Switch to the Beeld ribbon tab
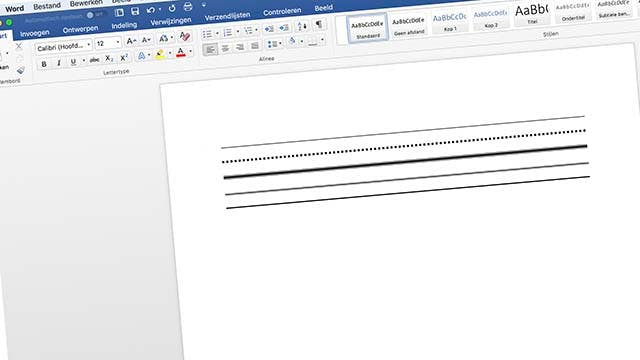 [323, 8]
